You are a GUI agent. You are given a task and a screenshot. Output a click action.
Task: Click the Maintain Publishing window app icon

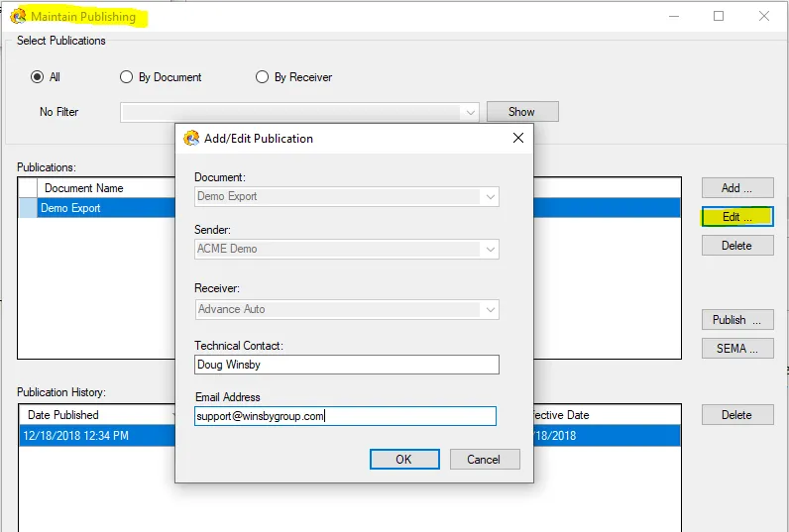(18, 17)
